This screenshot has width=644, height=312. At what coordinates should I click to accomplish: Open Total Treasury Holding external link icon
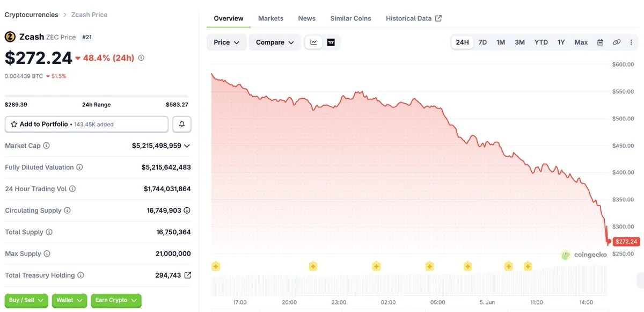[x=188, y=275]
